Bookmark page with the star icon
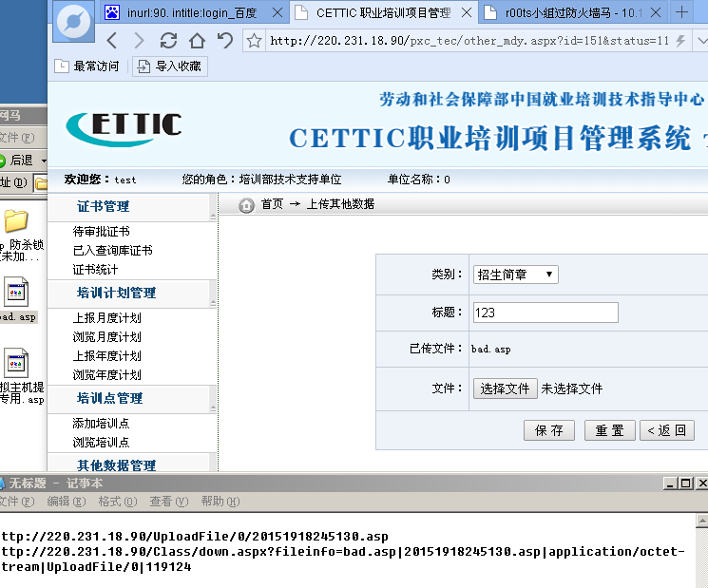 click(x=254, y=41)
